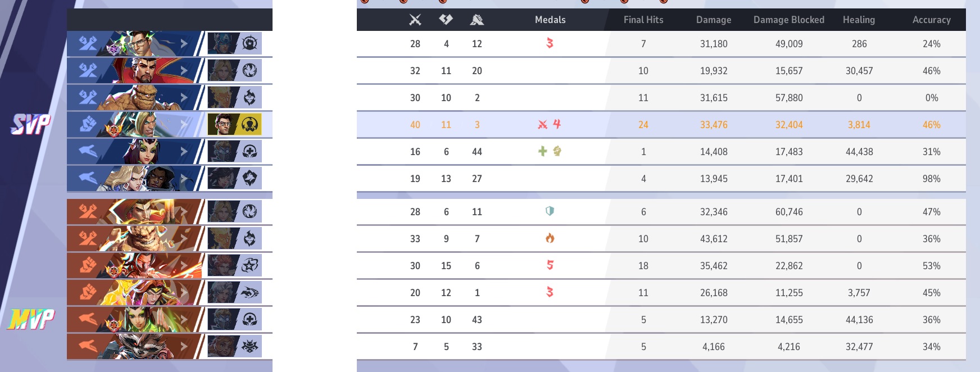Click the broken-heart deaths column icon
This screenshot has height=372, width=980.
[x=446, y=20]
